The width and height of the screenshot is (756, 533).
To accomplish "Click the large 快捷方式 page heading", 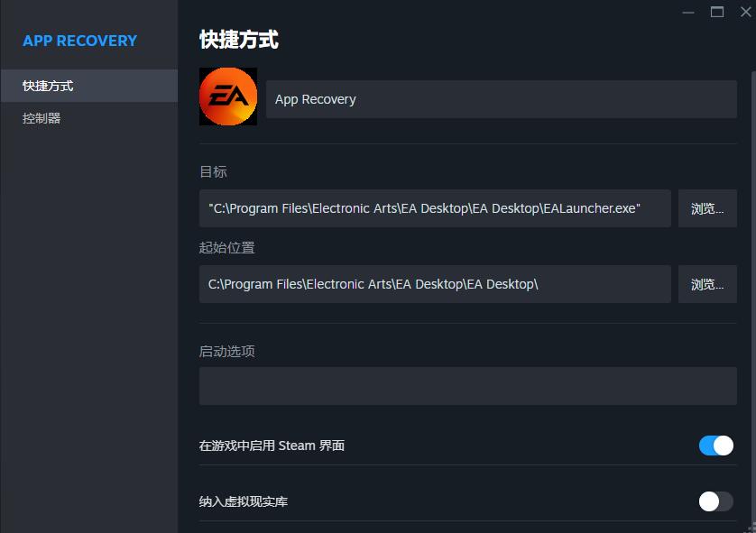I will pos(238,40).
